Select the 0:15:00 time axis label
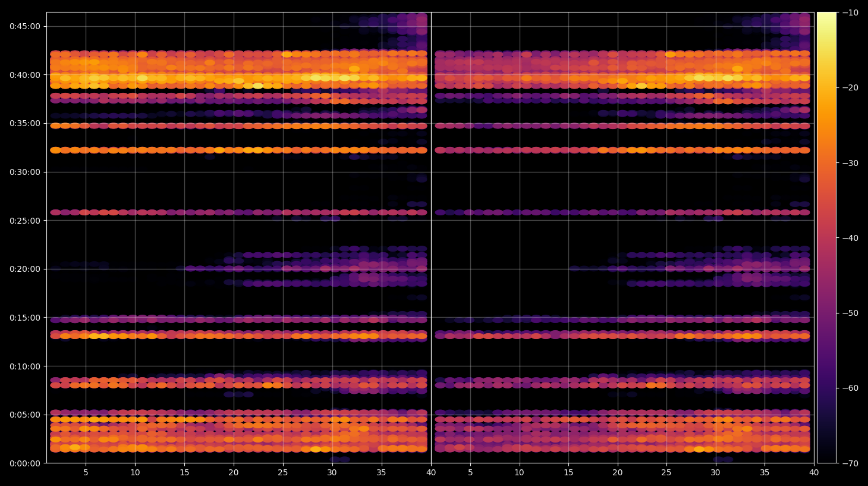This screenshot has height=486, width=868. (x=25, y=318)
